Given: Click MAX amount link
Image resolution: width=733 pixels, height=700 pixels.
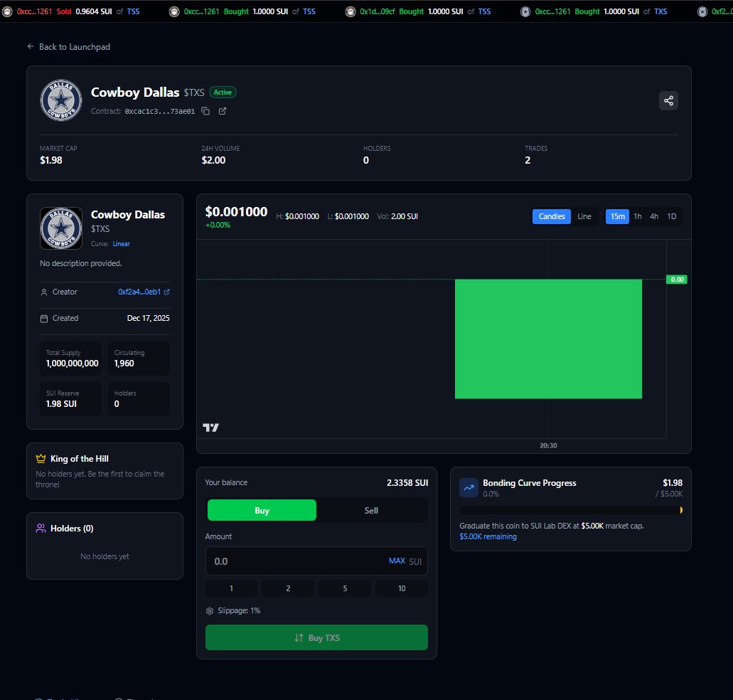Looking at the screenshot, I should [397, 561].
